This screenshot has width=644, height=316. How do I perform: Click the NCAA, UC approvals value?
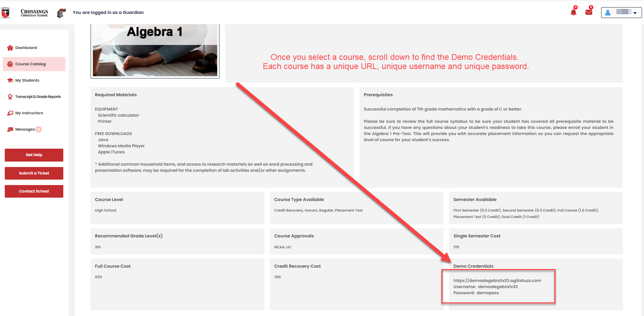pyautogui.click(x=283, y=247)
